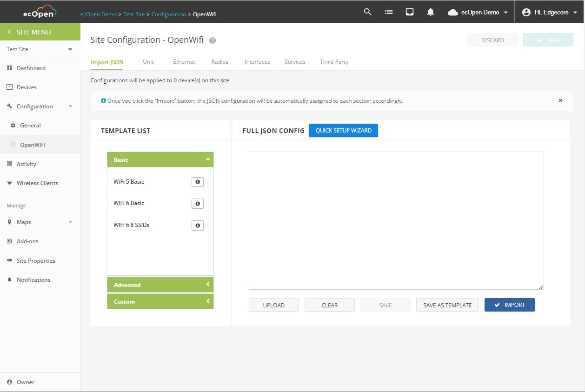Click the UPLOAD button
The image size is (585, 392).
coord(274,305)
